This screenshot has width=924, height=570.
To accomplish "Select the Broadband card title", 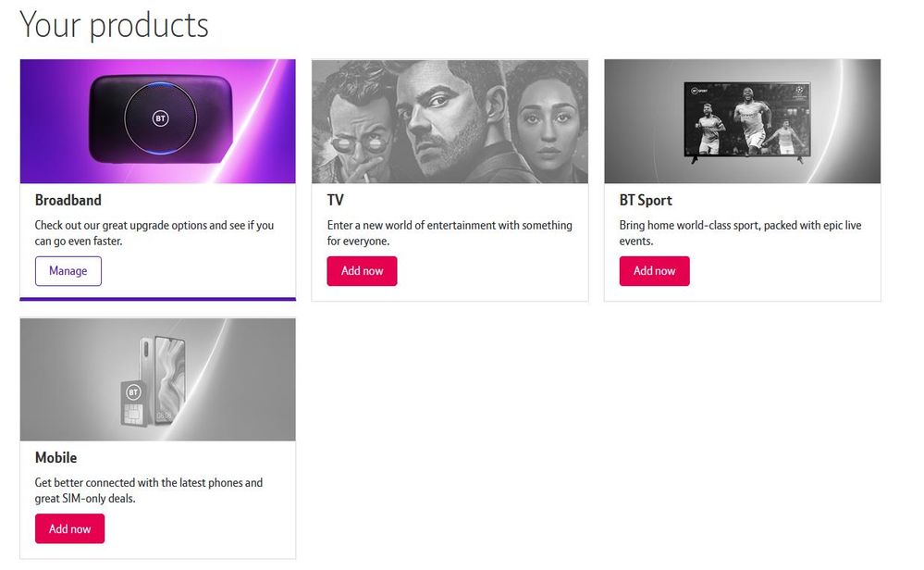I will pyautogui.click(x=68, y=200).
